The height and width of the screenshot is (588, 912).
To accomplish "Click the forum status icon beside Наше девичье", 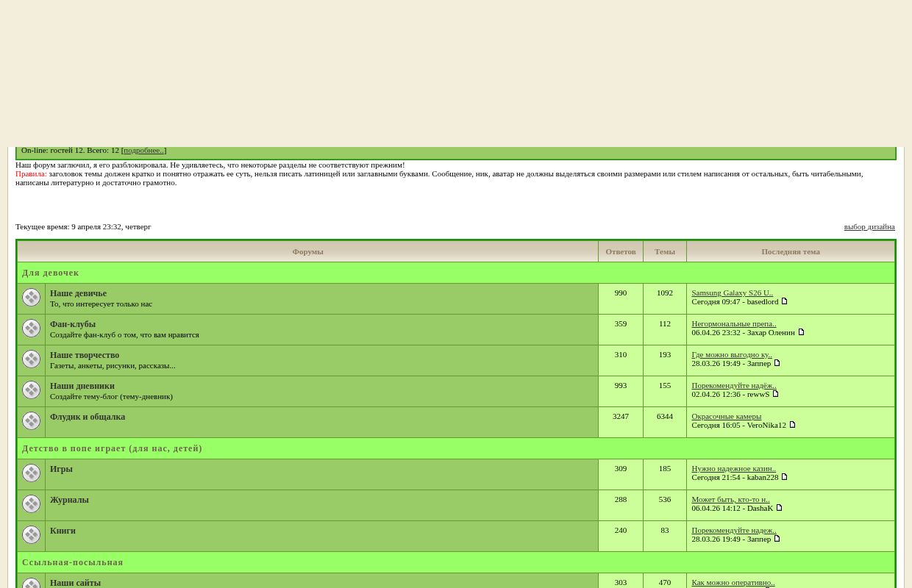I will coord(31,297).
